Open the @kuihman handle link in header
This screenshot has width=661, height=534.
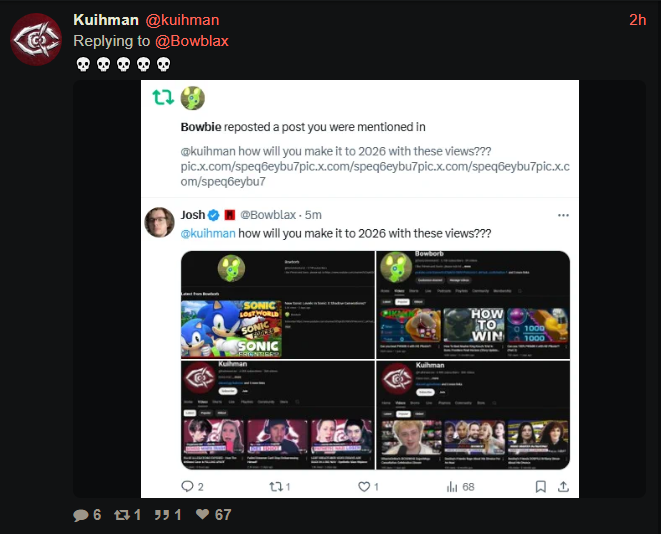182,20
